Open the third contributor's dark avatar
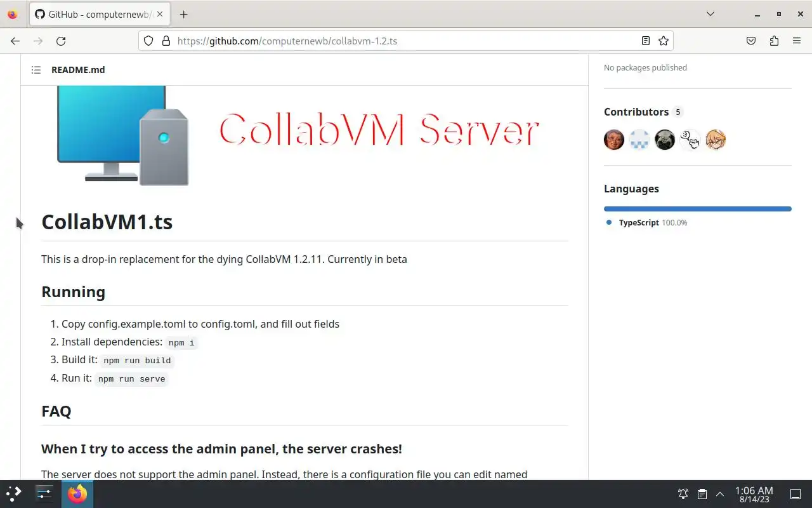The height and width of the screenshot is (508, 812). pyautogui.click(x=665, y=140)
